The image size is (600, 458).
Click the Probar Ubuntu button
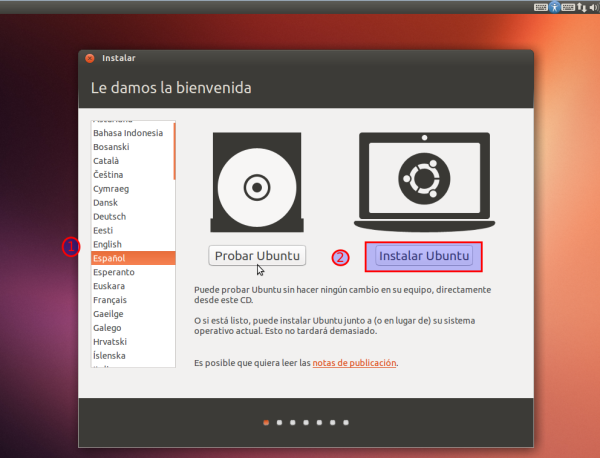click(x=257, y=256)
